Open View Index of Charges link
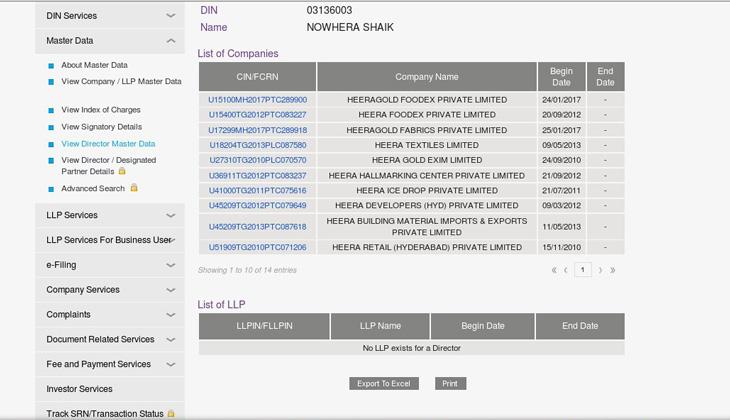 (x=101, y=110)
